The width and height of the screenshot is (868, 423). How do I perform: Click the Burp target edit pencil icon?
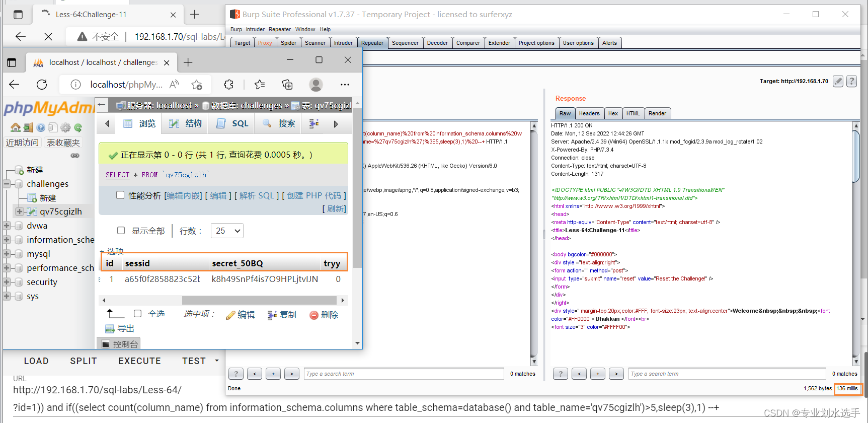838,81
